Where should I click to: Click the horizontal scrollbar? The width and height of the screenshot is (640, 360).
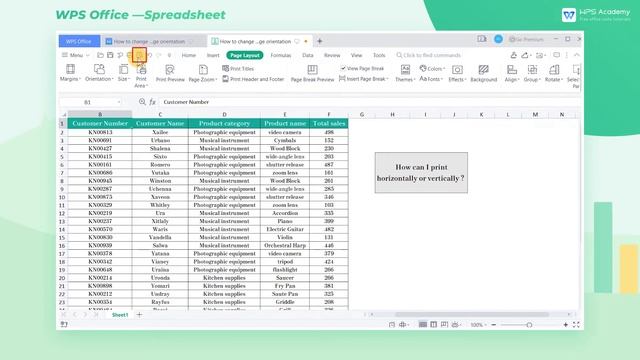[x=471, y=314]
